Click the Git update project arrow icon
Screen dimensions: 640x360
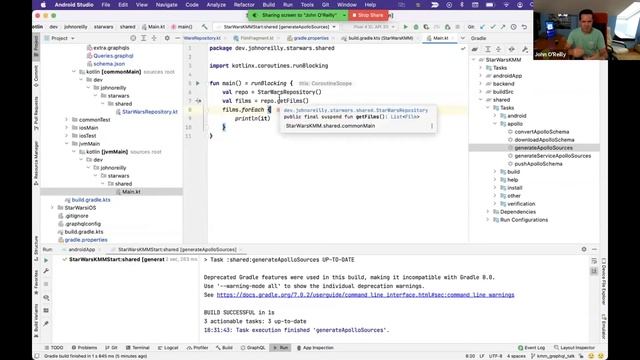pos(482,27)
